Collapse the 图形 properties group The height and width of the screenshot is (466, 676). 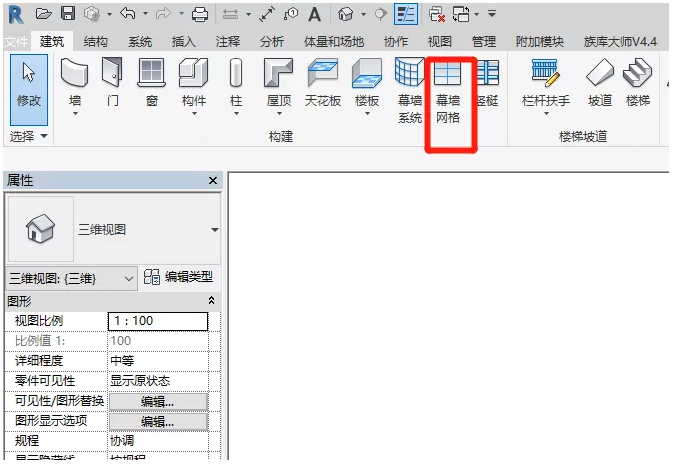coord(211,300)
